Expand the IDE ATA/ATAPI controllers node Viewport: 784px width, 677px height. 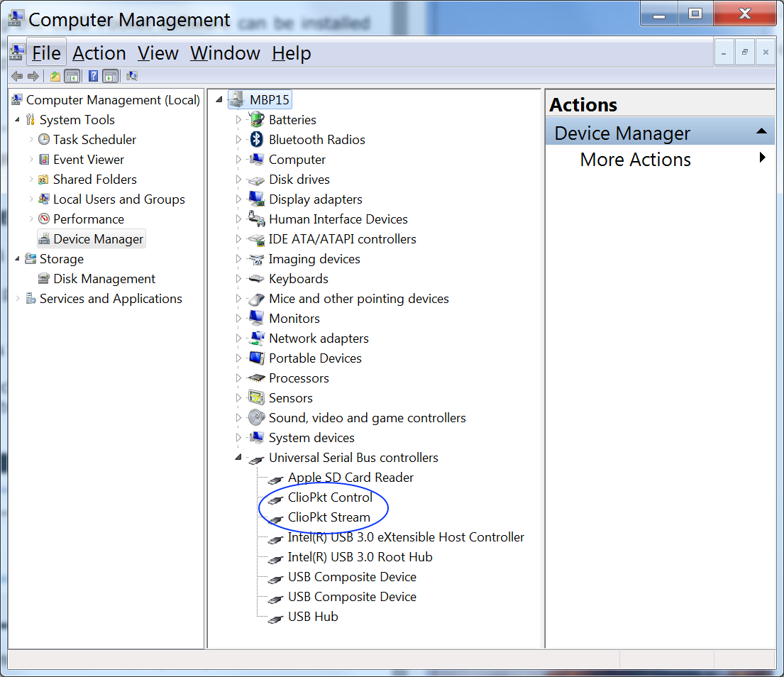coord(238,239)
